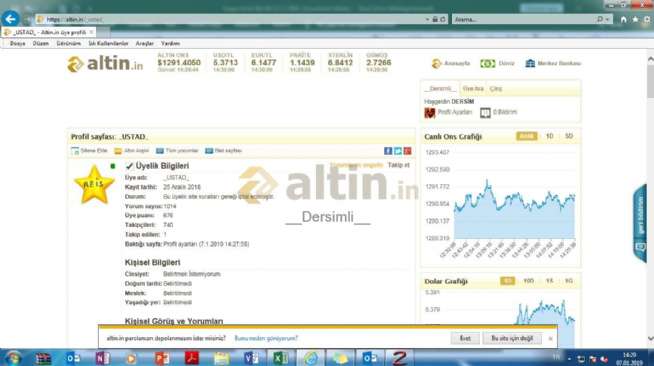Select 1D range on Canlı Ons Grafiği
The height and width of the screenshot is (366, 654).
click(x=550, y=136)
